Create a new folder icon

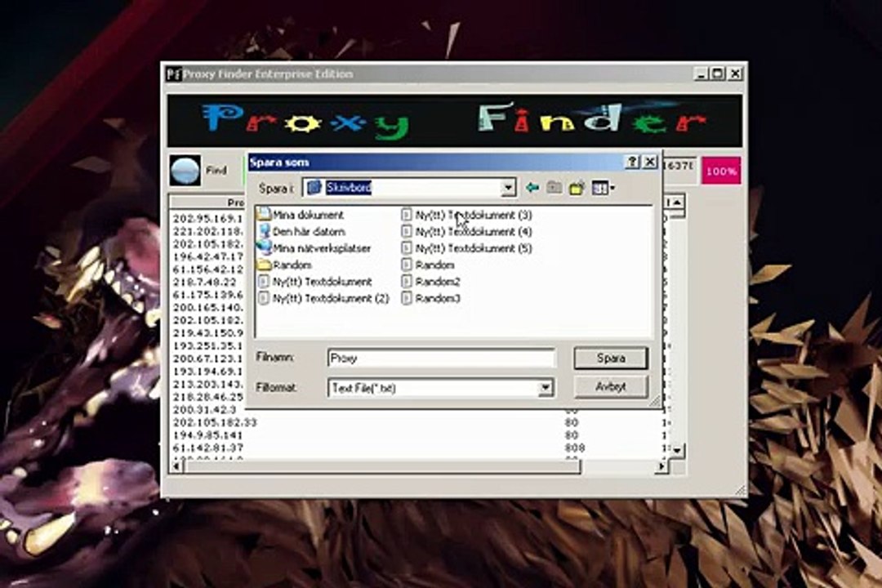577,188
